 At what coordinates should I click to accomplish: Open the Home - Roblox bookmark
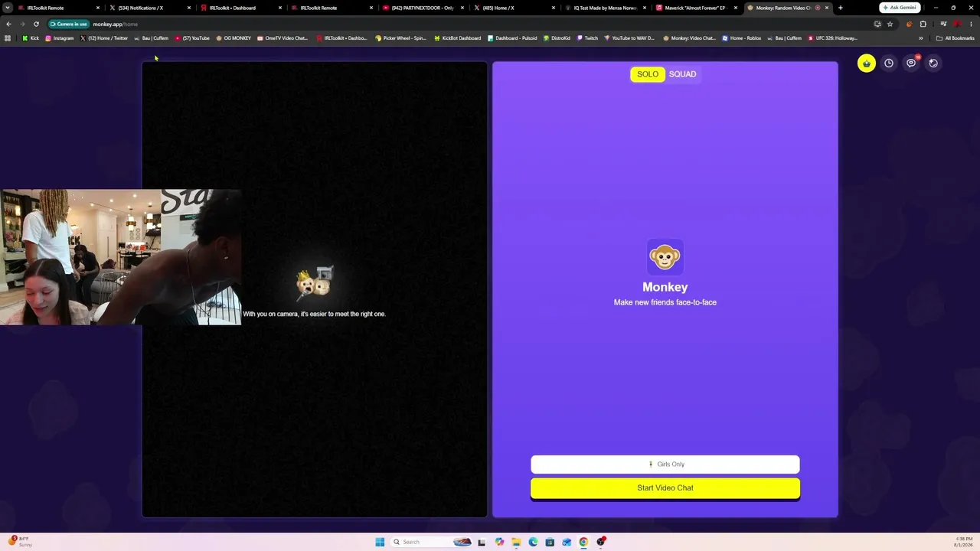coord(742,38)
